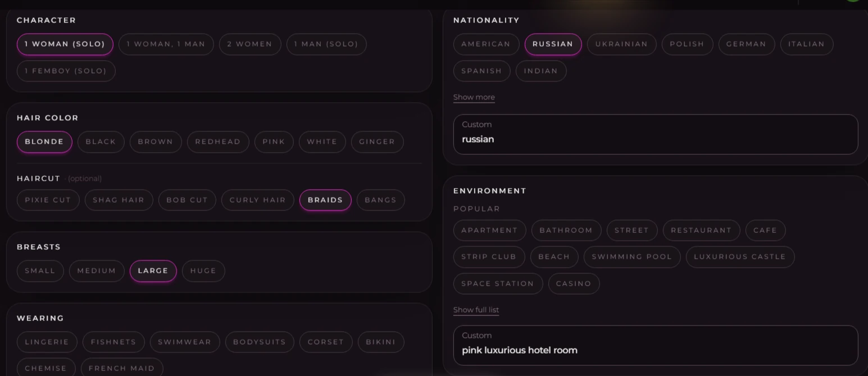Deselect the Blonde hair color
Screen dimensions: 868x376
tap(44, 141)
